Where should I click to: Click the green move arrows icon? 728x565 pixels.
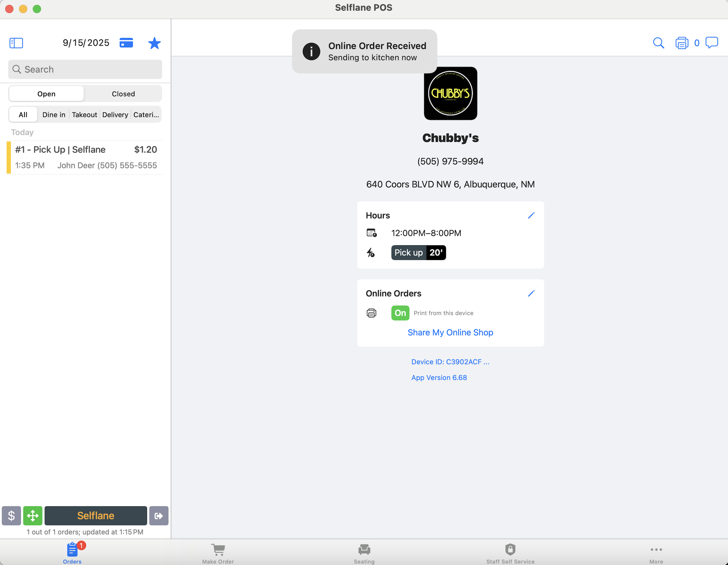(33, 515)
